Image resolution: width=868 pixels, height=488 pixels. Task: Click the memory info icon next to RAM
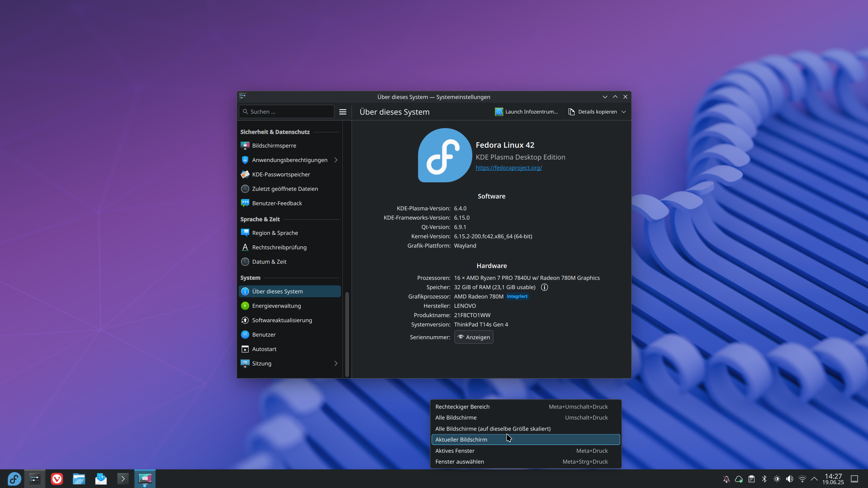click(x=544, y=287)
